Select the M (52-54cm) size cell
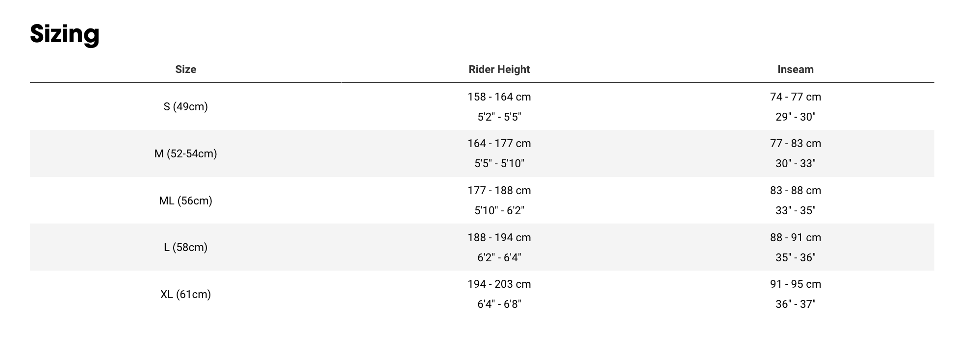The width and height of the screenshot is (980, 350). coord(185,153)
